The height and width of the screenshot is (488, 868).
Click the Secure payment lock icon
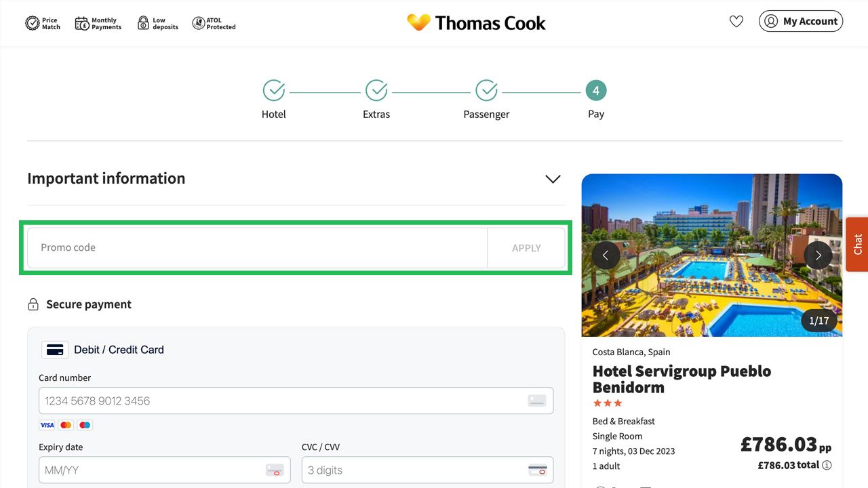[x=33, y=305]
